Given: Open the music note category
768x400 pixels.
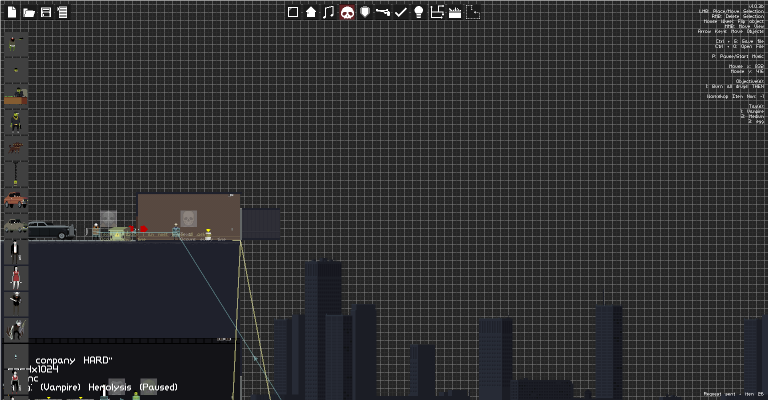Looking at the screenshot, I should (x=329, y=12).
